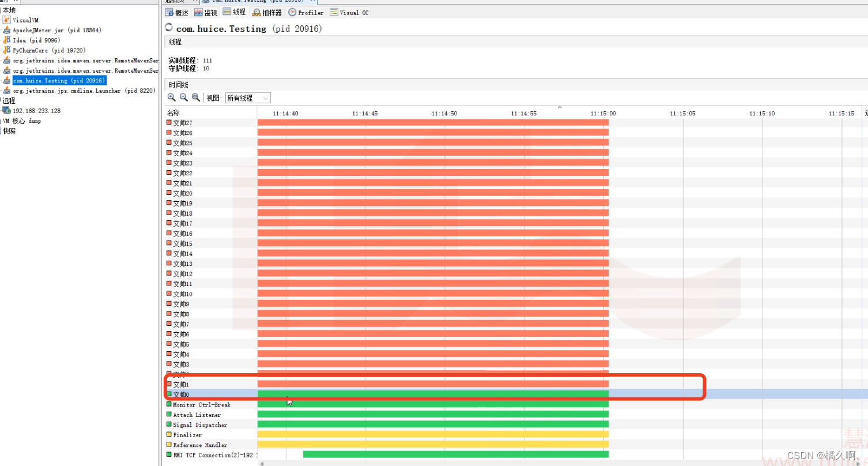
Task: Click green state square for Attach Listener
Action: pyautogui.click(x=169, y=415)
